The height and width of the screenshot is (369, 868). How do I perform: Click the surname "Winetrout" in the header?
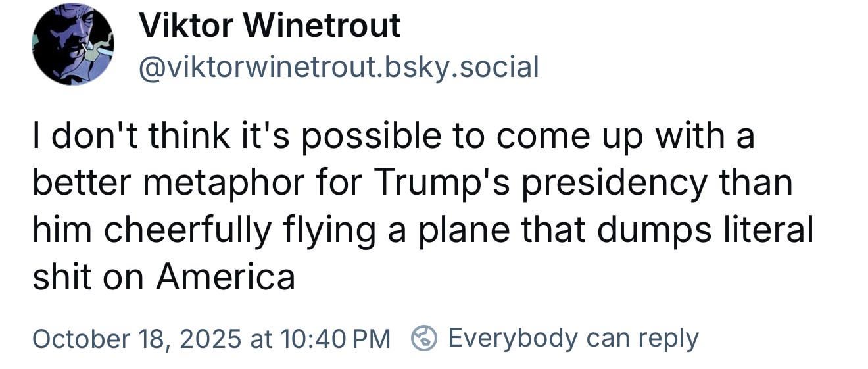(313, 26)
